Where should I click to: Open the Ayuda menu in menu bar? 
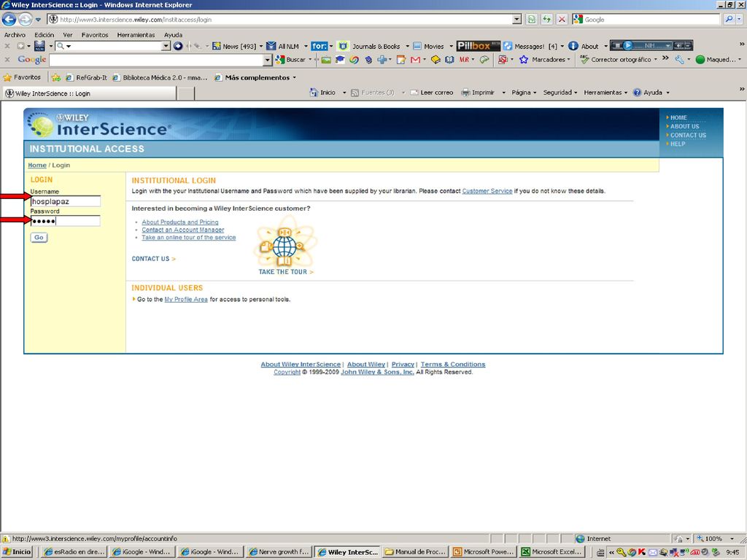pos(174,35)
